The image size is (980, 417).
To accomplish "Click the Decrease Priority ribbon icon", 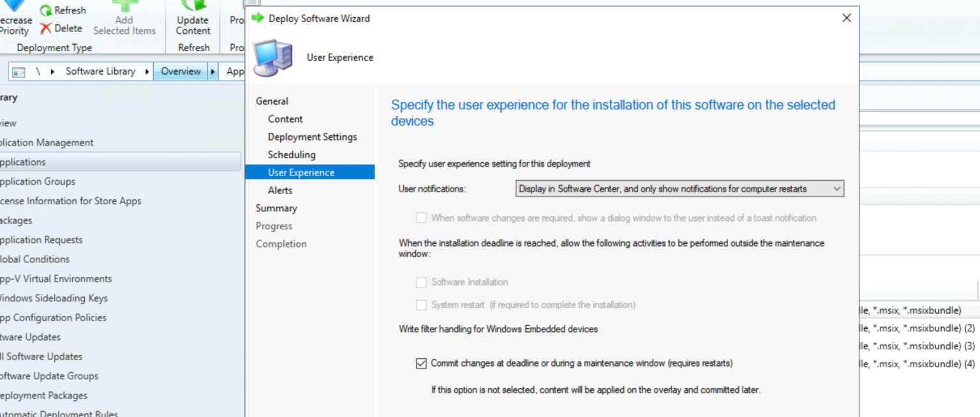I will [x=14, y=5].
